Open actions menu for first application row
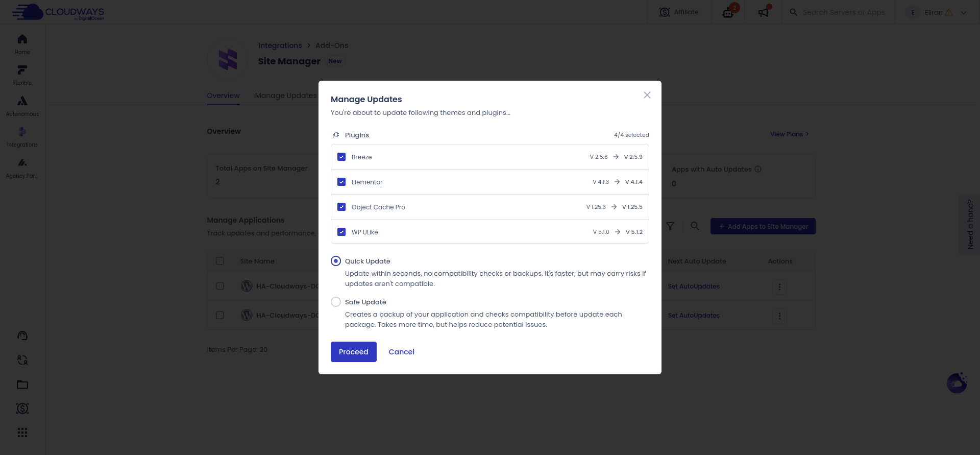 click(779, 286)
